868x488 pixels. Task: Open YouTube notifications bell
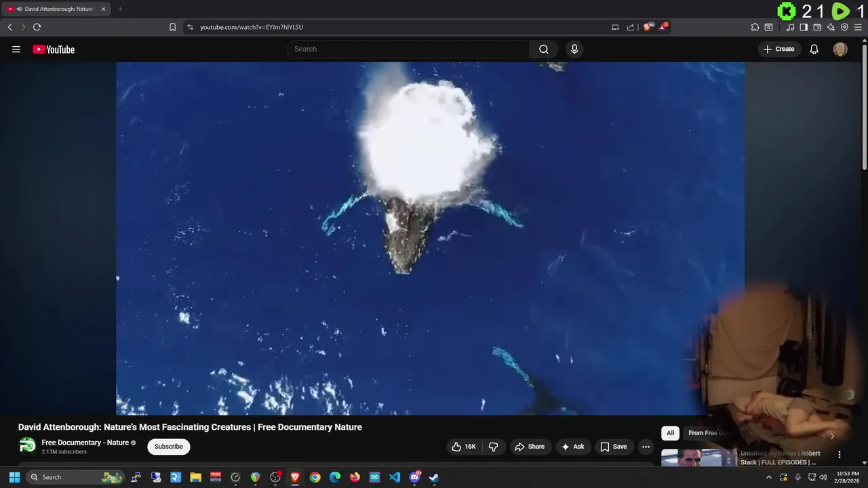[x=814, y=49]
